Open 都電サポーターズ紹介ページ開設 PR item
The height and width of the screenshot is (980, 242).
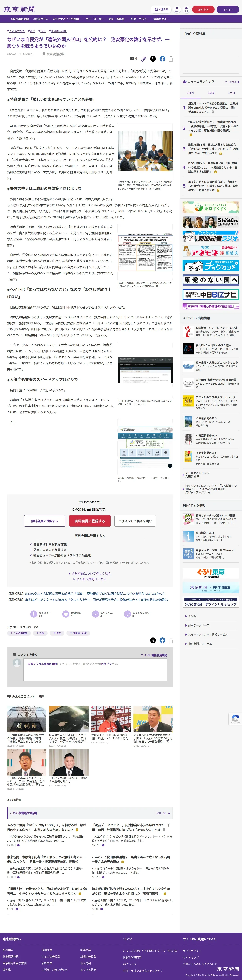[211, 519]
